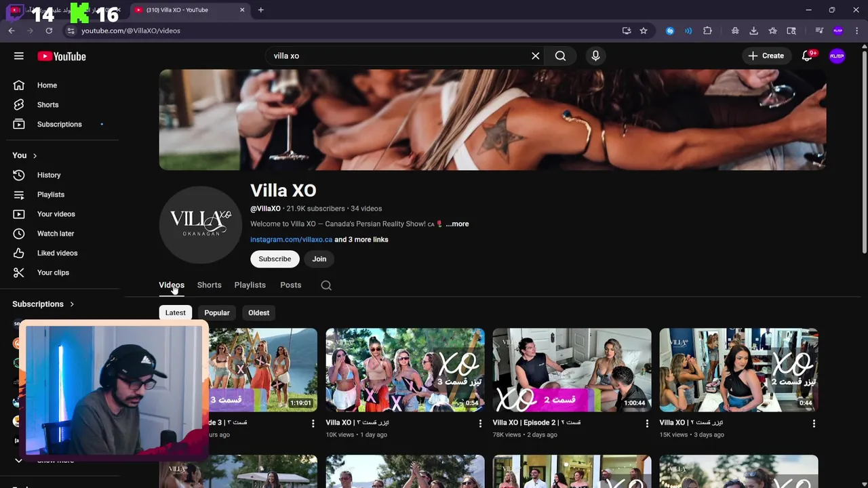
Task: Open site information icon in address bar
Action: pos(71,30)
